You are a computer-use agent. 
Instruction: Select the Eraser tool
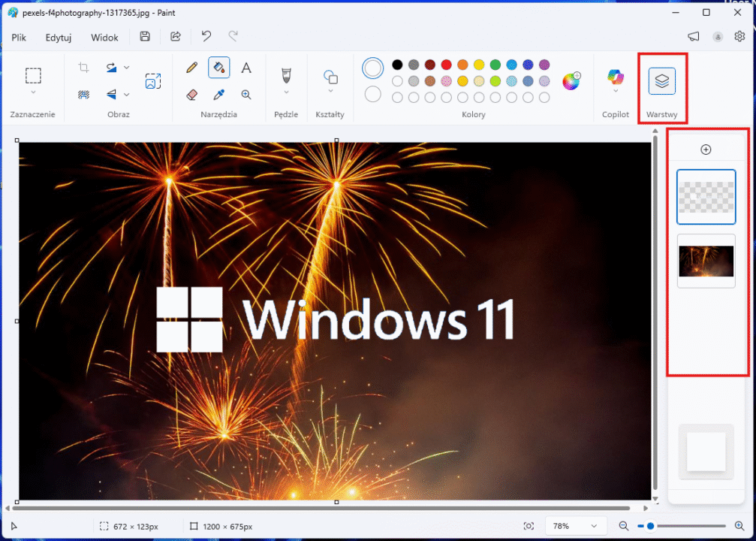pos(191,95)
